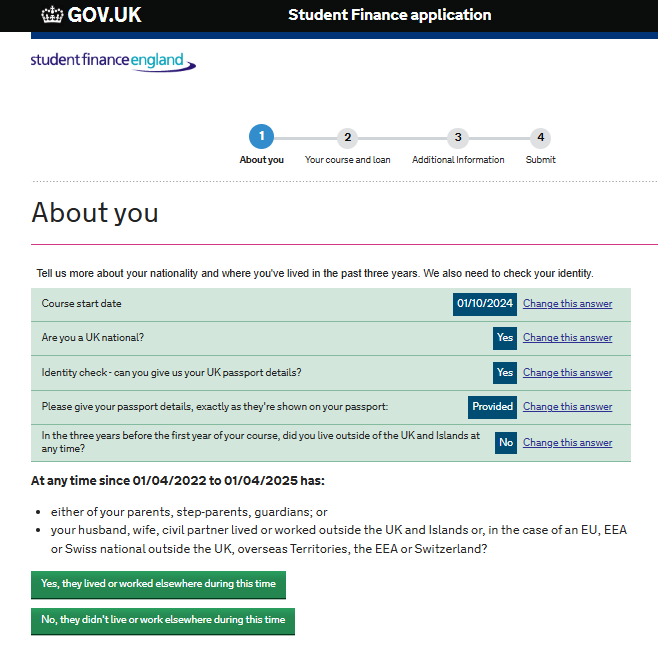
Task: Click 'Please give your passport details' text
Action: [214, 406]
